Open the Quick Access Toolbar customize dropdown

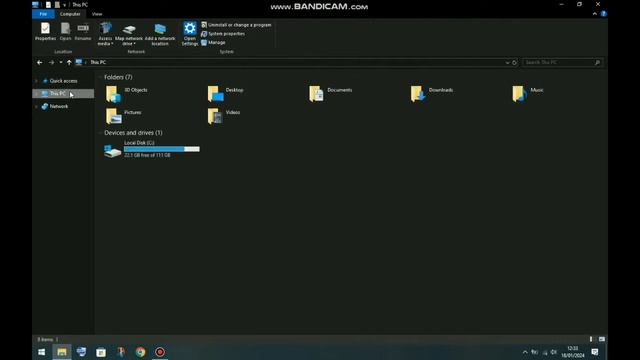coord(64,5)
